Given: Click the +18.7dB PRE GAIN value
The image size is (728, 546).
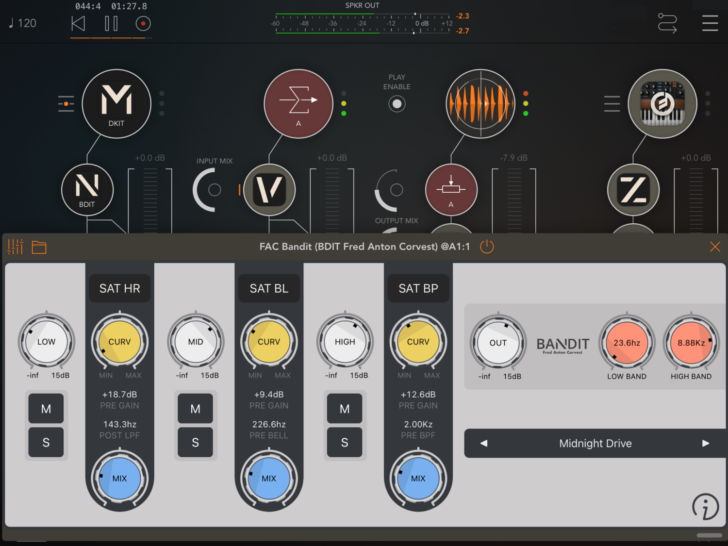Looking at the screenshot, I should coord(120,395).
